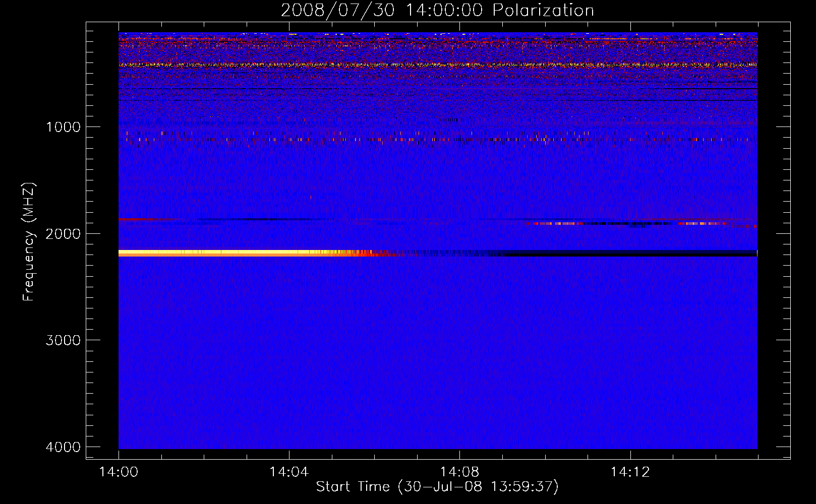Click the 1000 frequency tick label
The image size is (816, 504).
click(63, 127)
